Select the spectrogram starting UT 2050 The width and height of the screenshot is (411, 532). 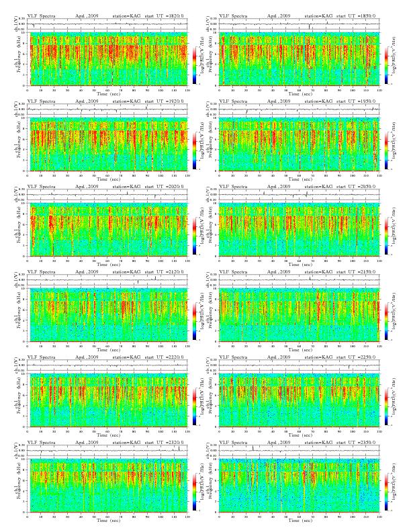299,230
